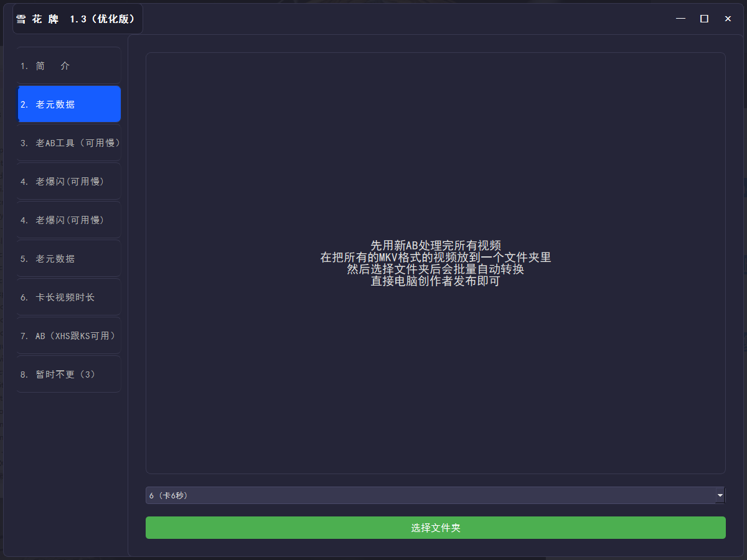Minimize the 雪花牌 window
The width and height of the screenshot is (747, 560).
pos(680,19)
